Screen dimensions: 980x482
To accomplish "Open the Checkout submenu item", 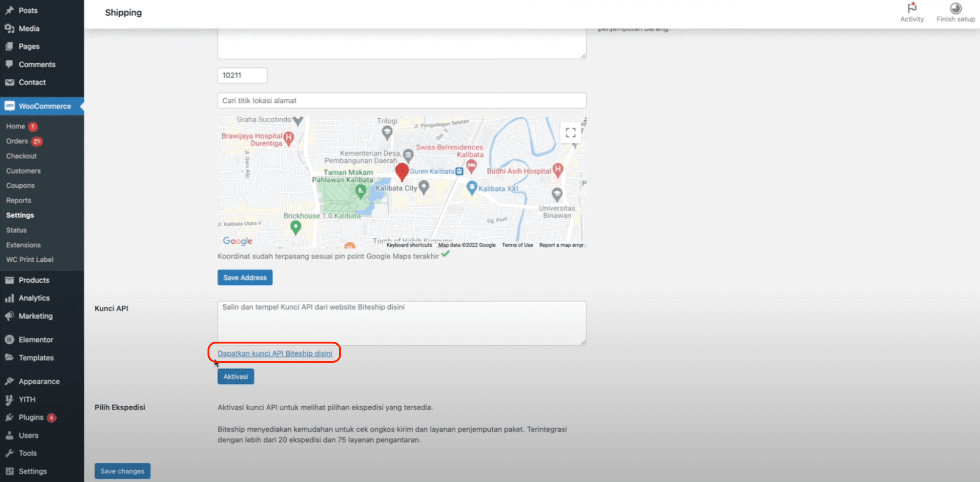I will [21, 156].
